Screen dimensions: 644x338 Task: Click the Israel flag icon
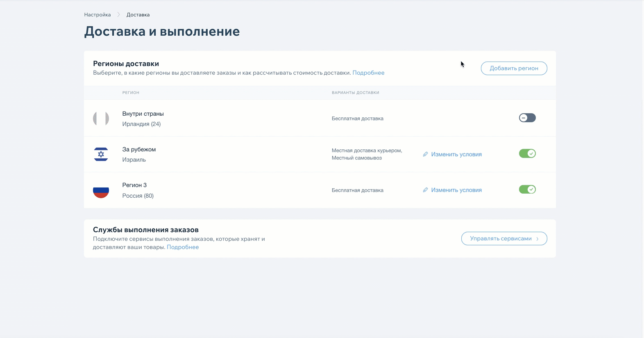pos(101,154)
